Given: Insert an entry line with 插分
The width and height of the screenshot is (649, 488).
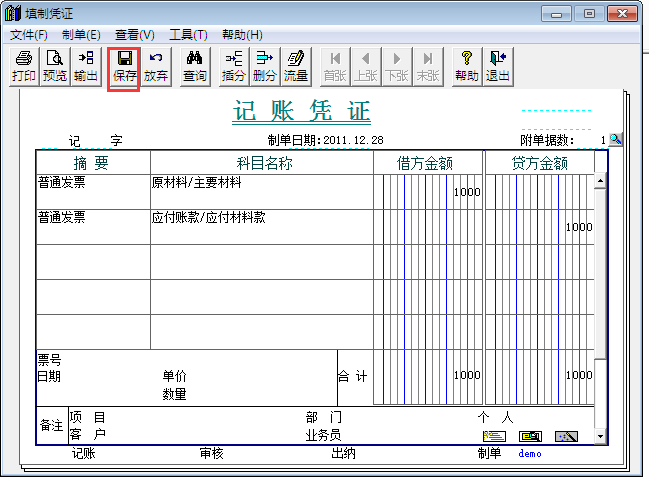Looking at the screenshot, I should pos(233,66).
